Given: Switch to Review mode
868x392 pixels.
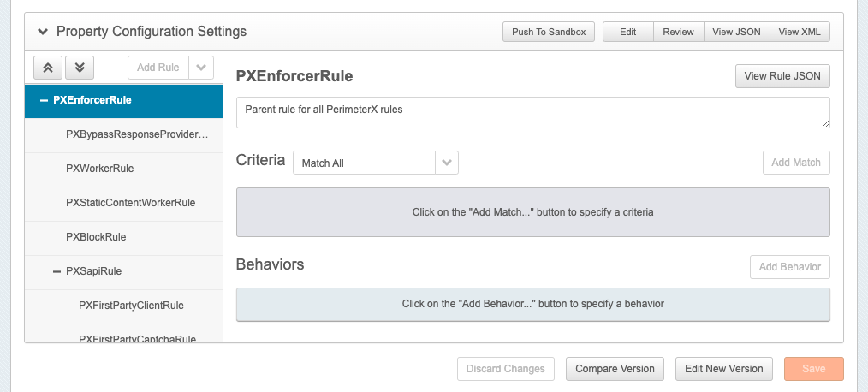Looking at the screenshot, I should 678,32.
